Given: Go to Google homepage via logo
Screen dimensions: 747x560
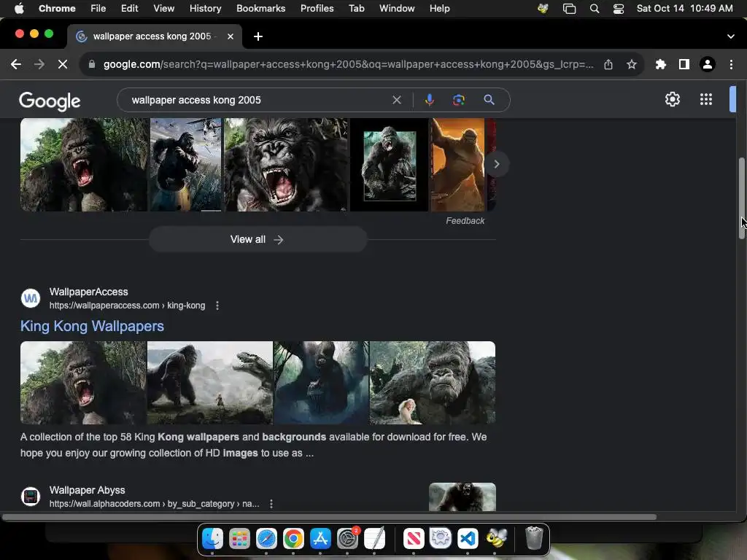Looking at the screenshot, I should 50,101.
